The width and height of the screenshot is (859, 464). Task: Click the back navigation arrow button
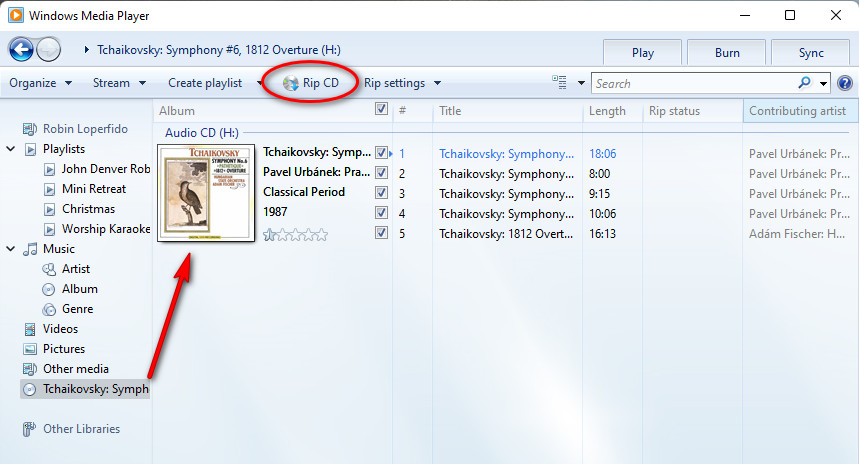pyautogui.click(x=22, y=49)
